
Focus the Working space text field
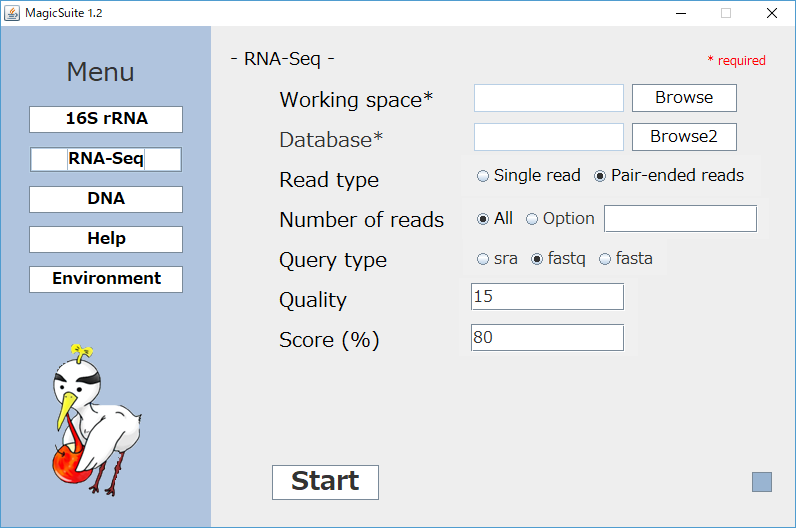coord(549,98)
